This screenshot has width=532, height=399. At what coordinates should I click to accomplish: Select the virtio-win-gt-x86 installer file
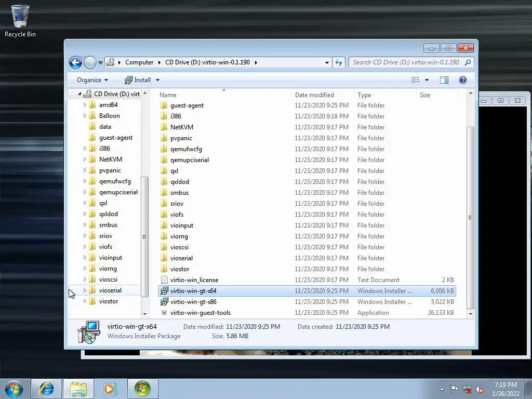click(x=193, y=302)
